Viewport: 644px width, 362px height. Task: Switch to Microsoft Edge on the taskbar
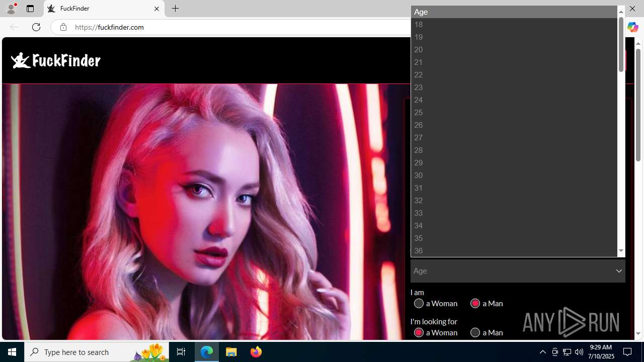click(207, 352)
